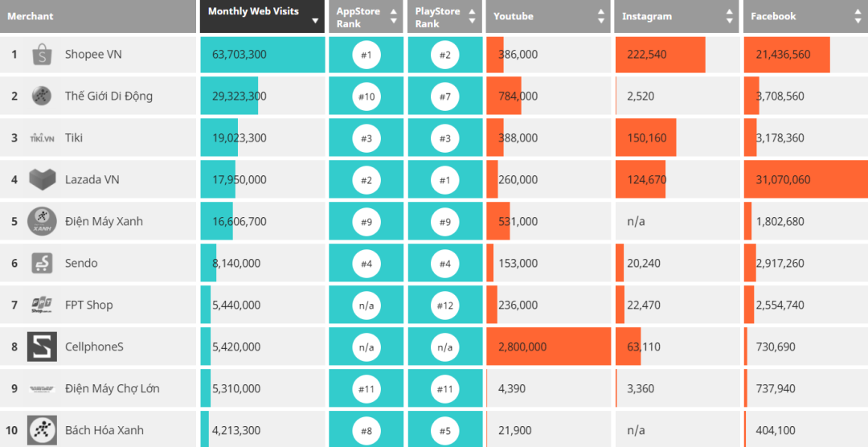This screenshot has height=447, width=868.
Task: Click the Bách Hóa Xanh logo
Action: pyautogui.click(x=42, y=430)
